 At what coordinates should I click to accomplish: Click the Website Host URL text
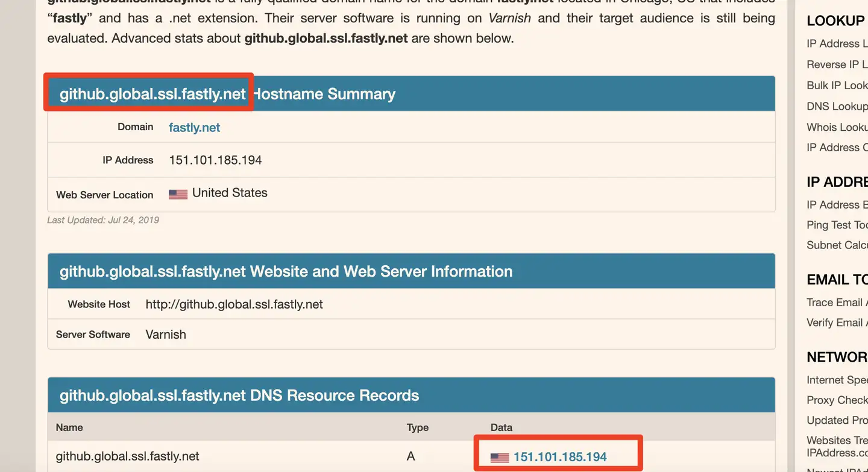(234, 304)
